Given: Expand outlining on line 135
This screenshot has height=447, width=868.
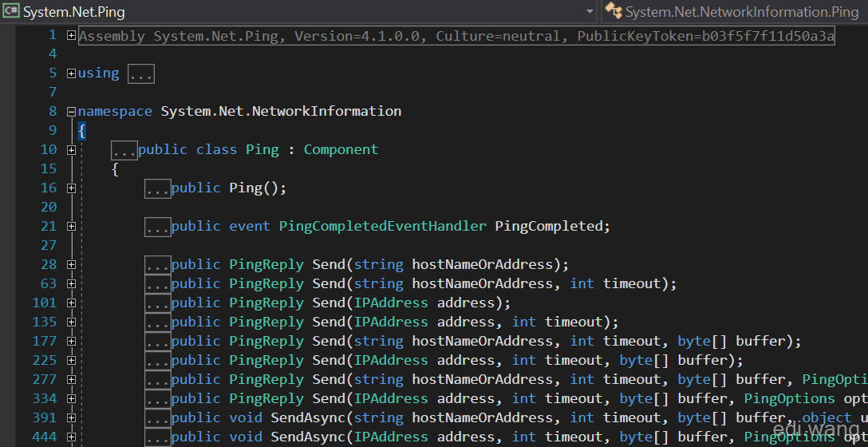Looking at the screenshot, I should point(71,322).
